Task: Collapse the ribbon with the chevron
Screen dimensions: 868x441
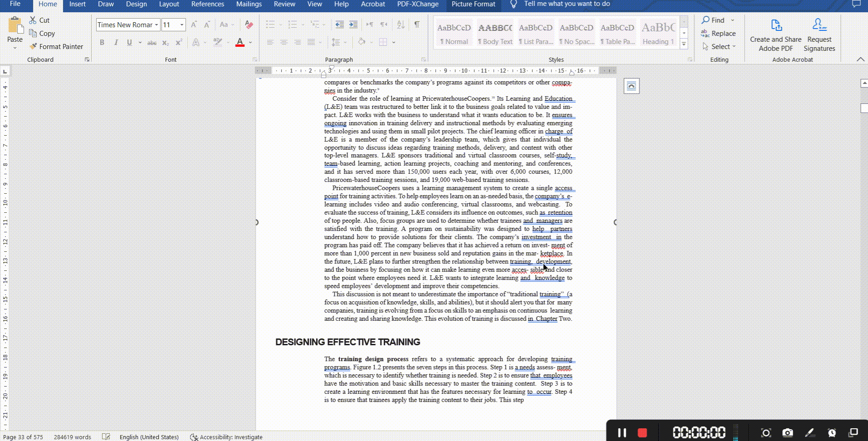Action: [x=860, y=59]
